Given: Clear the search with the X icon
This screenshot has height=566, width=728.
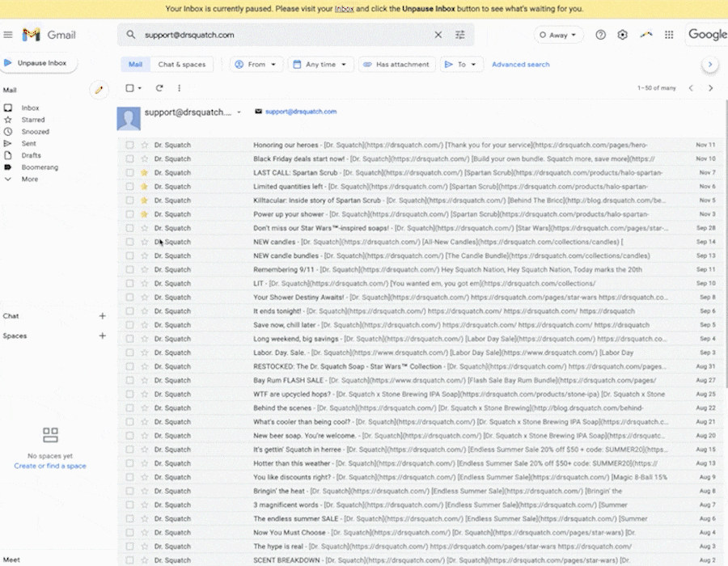Looking at the screenshot, I should pos(438,35).
